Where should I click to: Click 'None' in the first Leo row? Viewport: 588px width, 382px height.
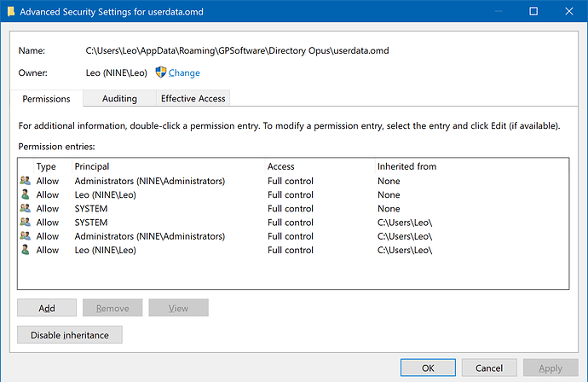click(389, 194)
